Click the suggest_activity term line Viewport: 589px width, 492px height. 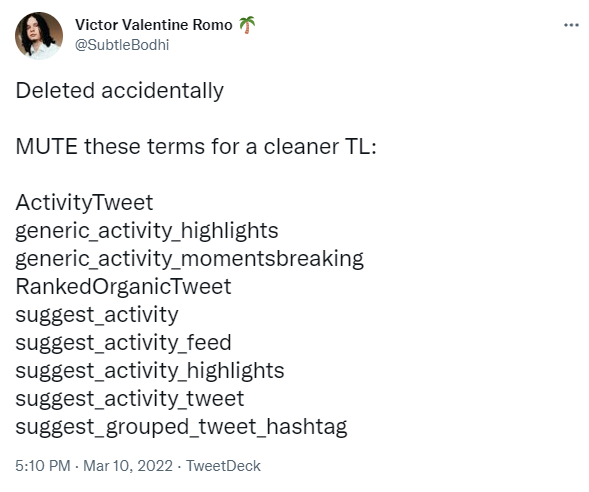click(x=97, y=315)
